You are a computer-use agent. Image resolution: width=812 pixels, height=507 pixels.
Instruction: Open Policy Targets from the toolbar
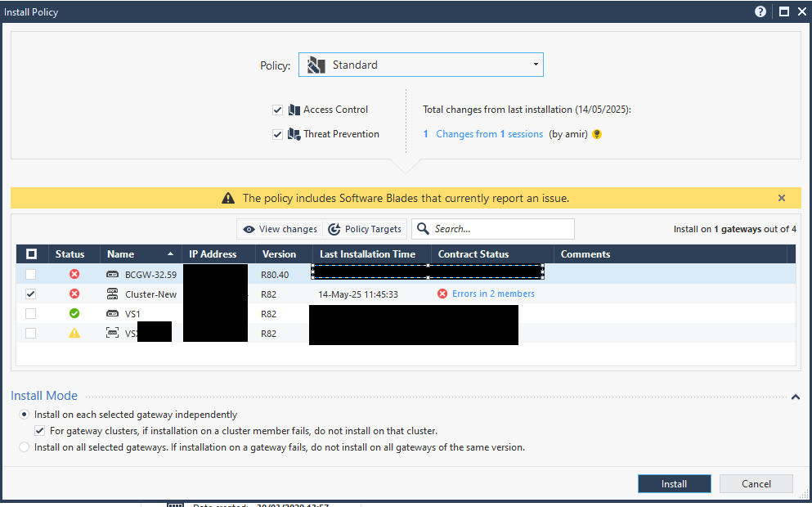point(365,230)
